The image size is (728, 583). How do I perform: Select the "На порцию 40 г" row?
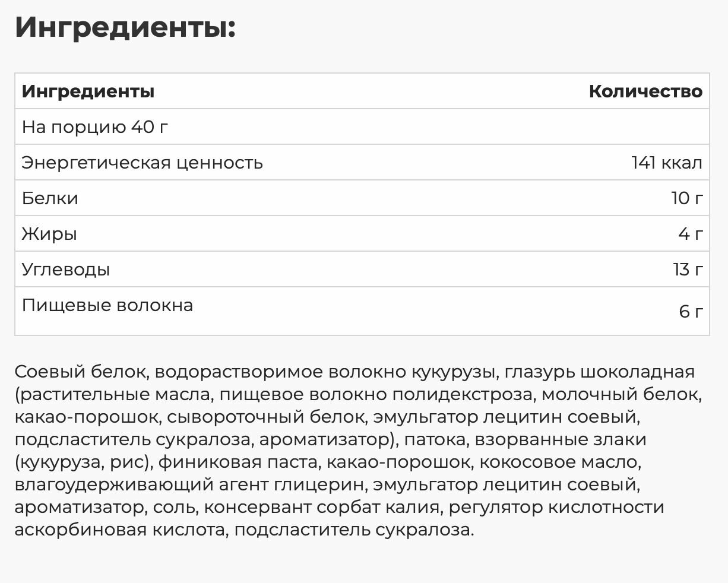tap(95, 127)
